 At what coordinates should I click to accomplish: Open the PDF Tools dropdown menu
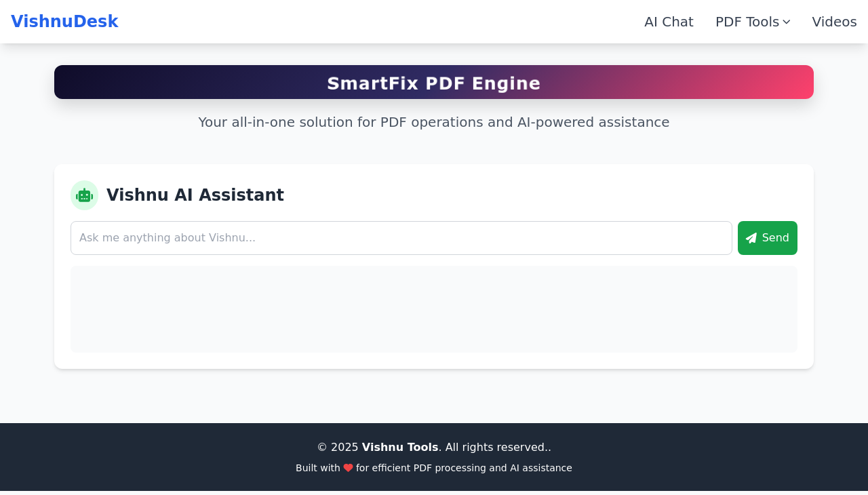coord(752,22)
